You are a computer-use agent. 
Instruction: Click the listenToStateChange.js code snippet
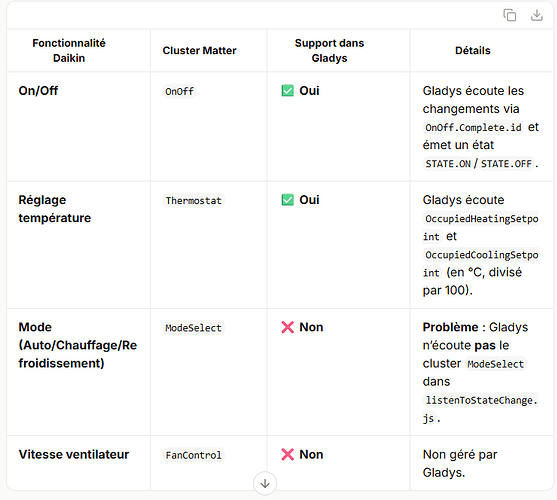click(x=481, y=409)
